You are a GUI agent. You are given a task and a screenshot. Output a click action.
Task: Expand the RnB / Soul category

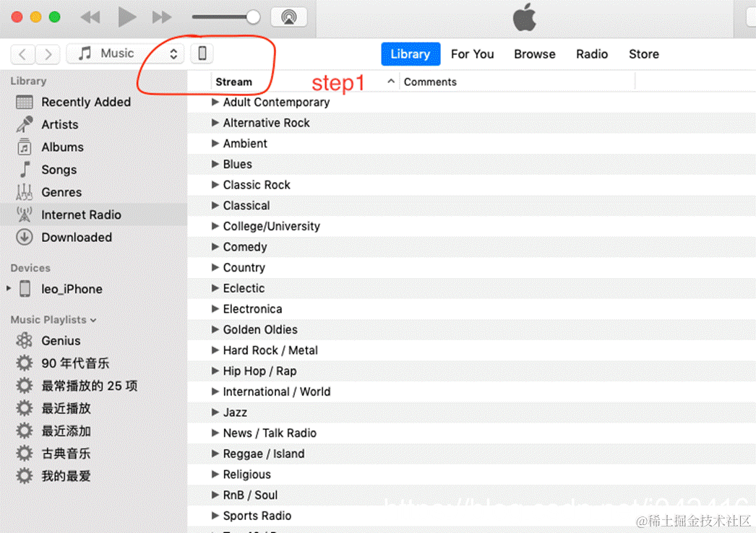click(215, 495)
